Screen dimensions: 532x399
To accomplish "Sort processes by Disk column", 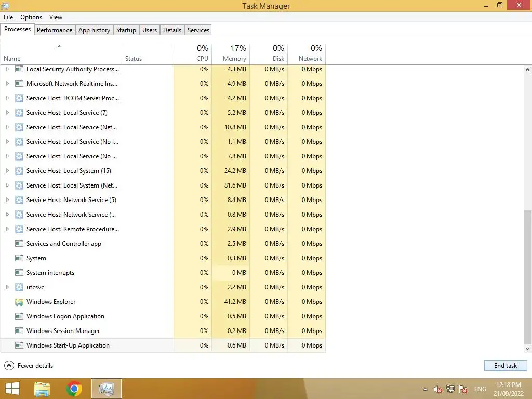I will [x=269, y=54].
